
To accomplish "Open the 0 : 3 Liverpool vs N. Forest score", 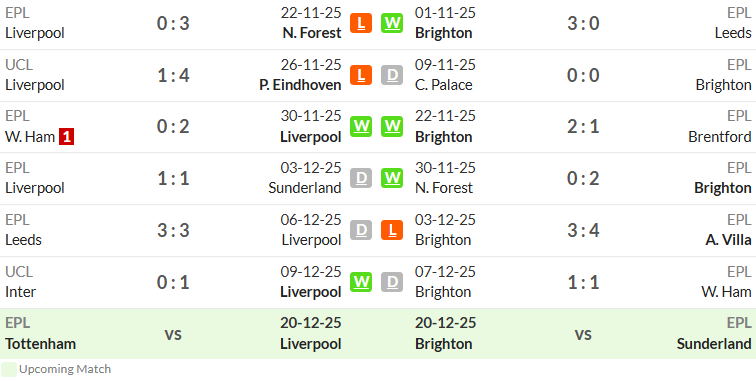I will pos(173,23).
